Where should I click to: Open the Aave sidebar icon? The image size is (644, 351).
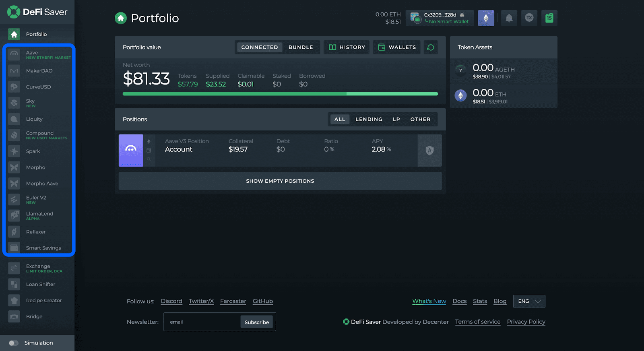(x=14, y=54)
